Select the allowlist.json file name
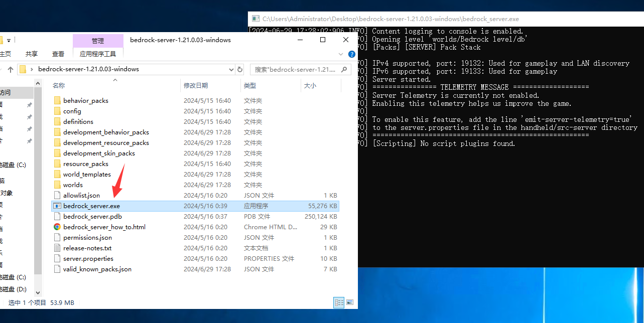The width and height of the screenshot is (644, 323). pos(81,195)
